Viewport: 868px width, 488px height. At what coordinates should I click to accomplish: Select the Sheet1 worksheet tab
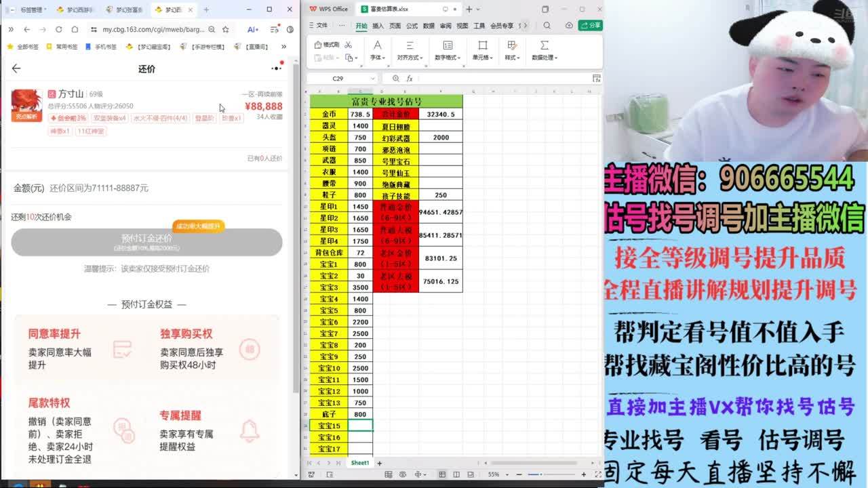359,463
